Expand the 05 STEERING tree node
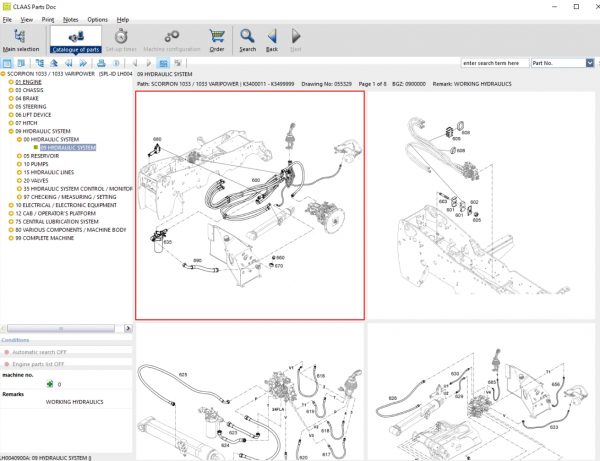 pos(11,107)
